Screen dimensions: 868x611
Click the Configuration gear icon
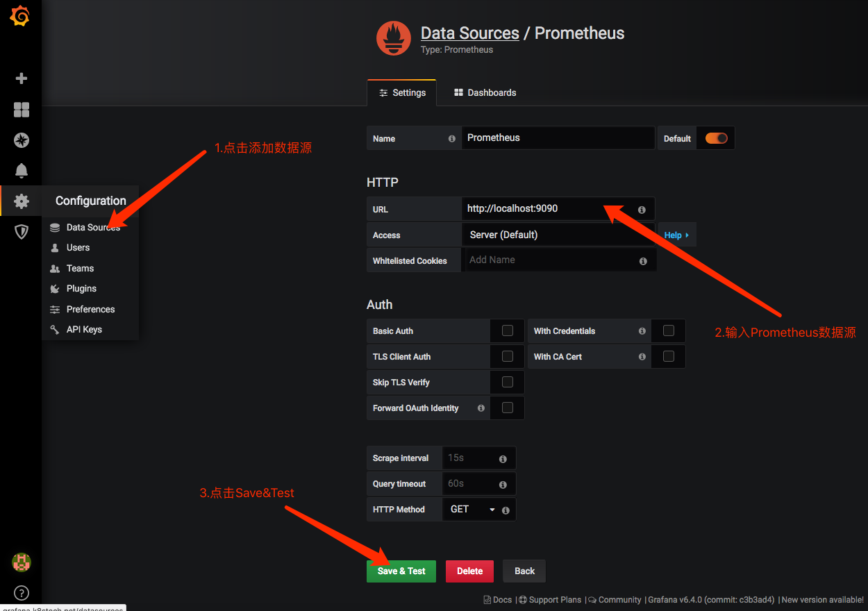click(x=20, y=201)
